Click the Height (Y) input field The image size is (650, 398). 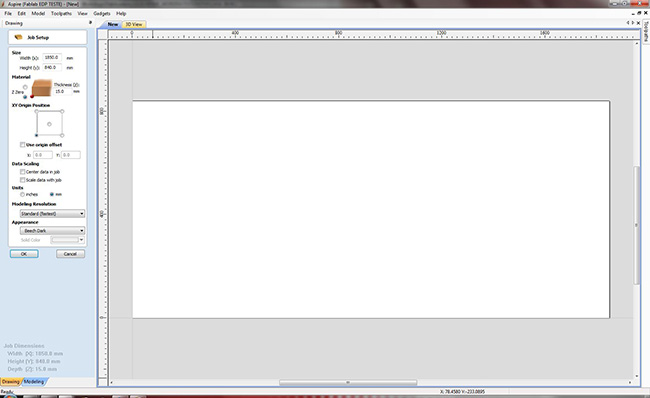tap(52, 67)
